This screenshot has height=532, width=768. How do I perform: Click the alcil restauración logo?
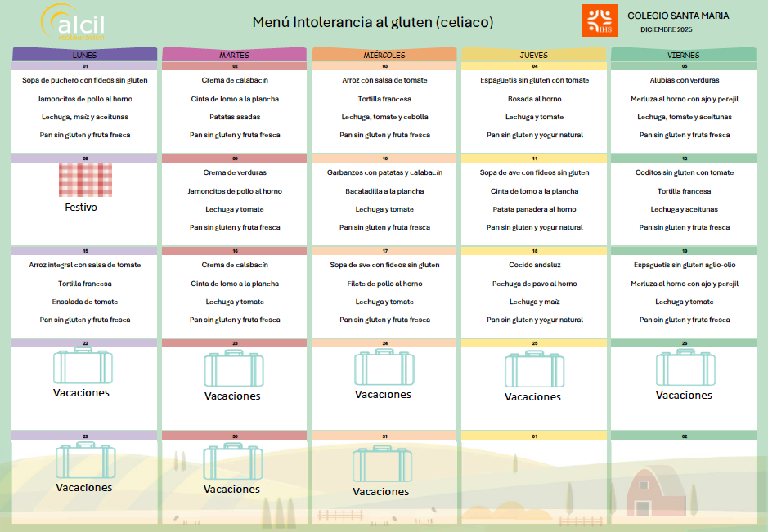tap(73, 22)
